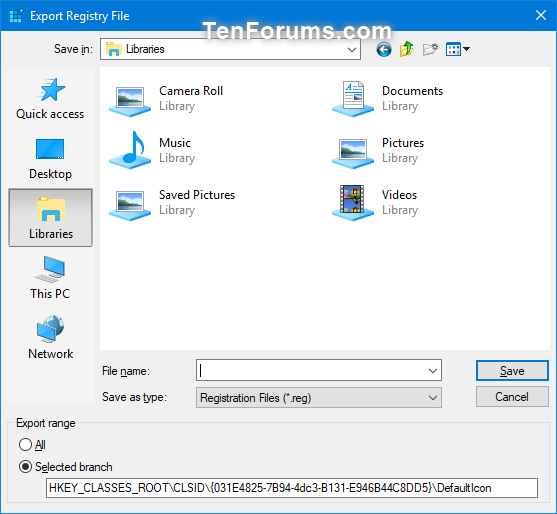Click the Cancel button

(x=512, y=396)
